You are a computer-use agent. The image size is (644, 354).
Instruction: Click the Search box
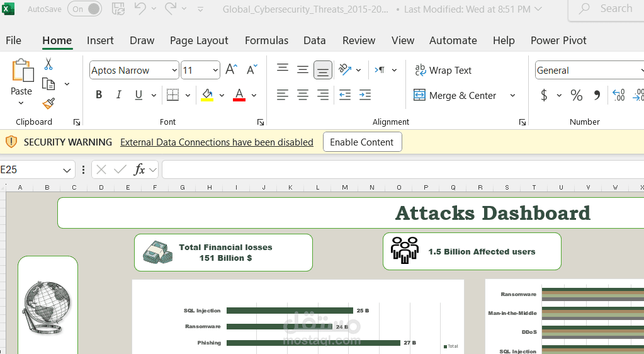(x=607, y=9)
